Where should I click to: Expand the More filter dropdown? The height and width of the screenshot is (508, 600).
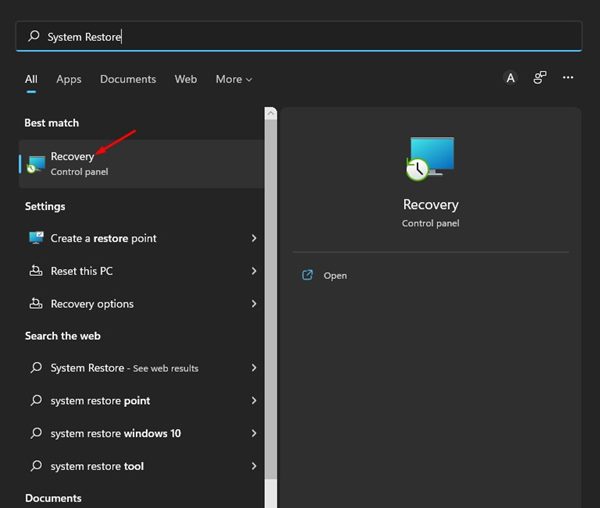click(x=234, y=79)
